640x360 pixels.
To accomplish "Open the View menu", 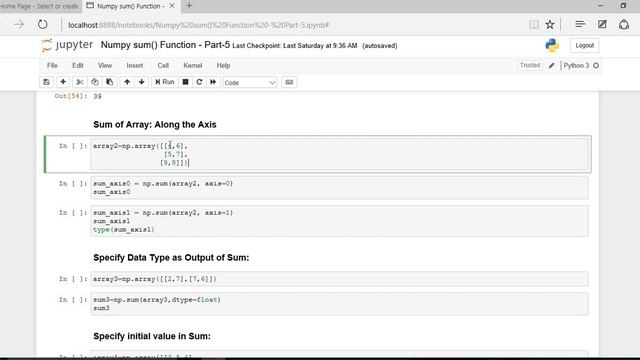I will [x=104, y=65].
